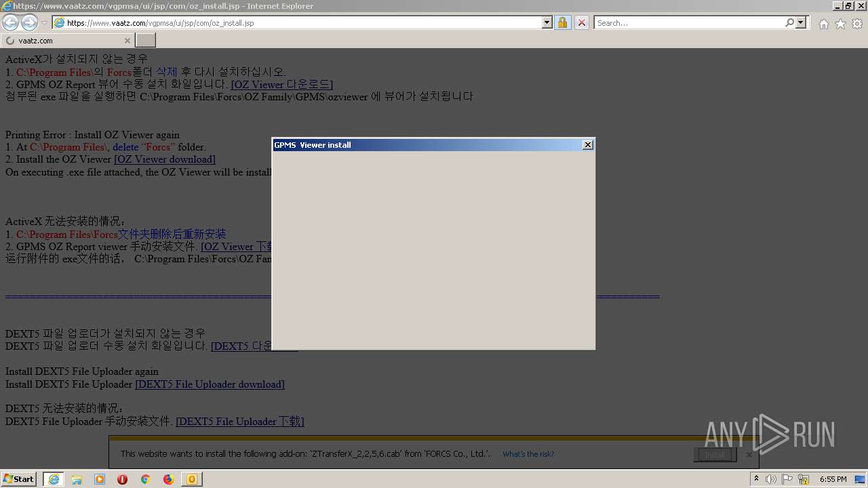868x488 pixels.
Task: Select the vaatz.com tab
Action: 66,41
